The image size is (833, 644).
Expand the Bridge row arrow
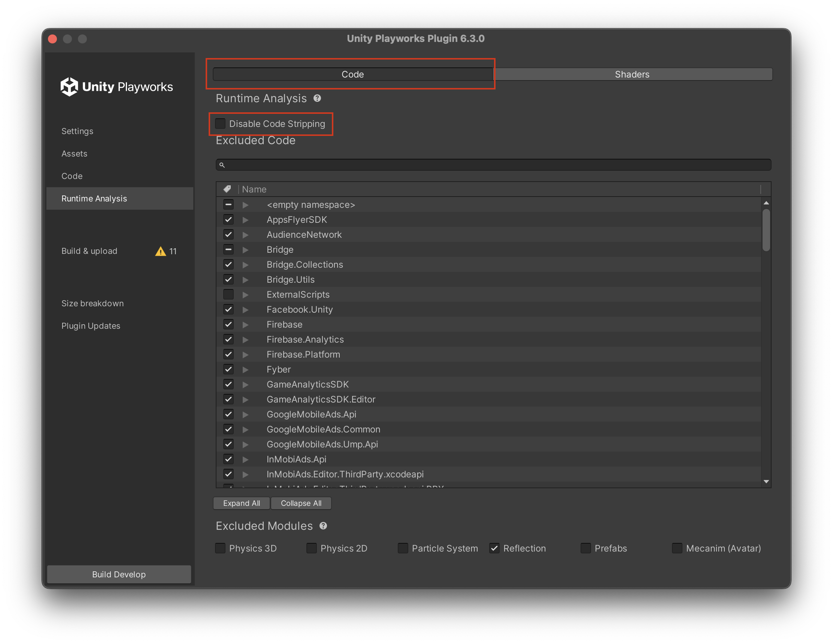[x=246, y=250]
